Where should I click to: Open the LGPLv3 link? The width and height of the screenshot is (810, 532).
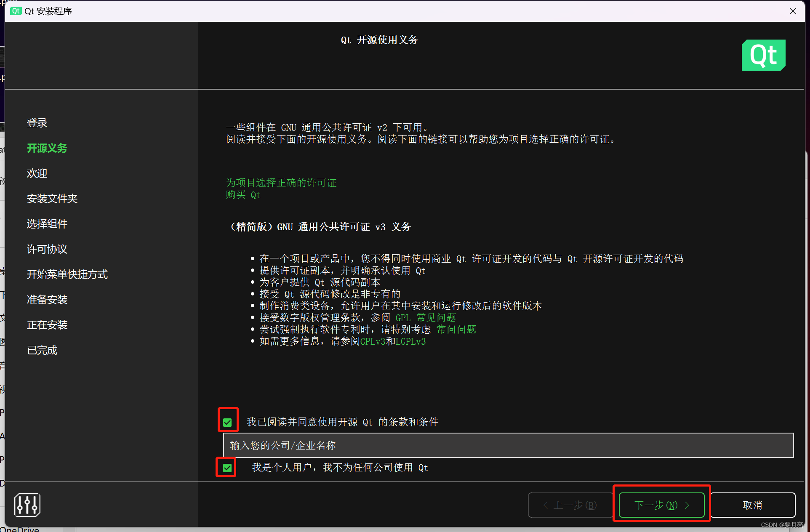(x=411, y=341)
